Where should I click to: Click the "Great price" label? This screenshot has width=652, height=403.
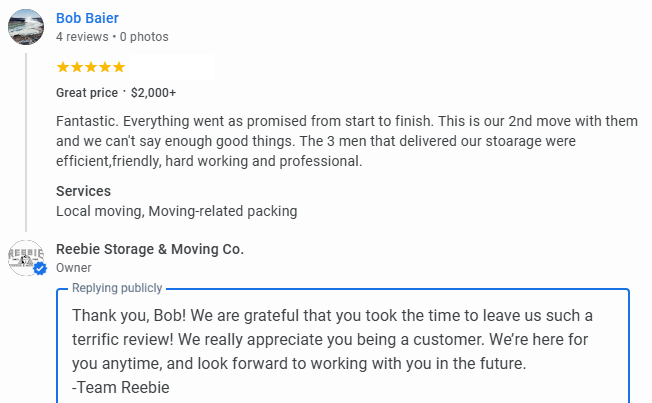tap(87, 93)
